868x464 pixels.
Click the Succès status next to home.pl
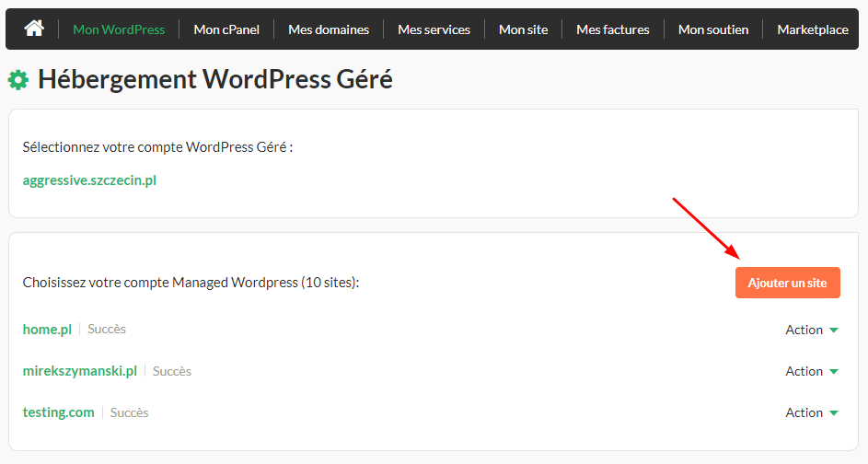coord(107,329)
